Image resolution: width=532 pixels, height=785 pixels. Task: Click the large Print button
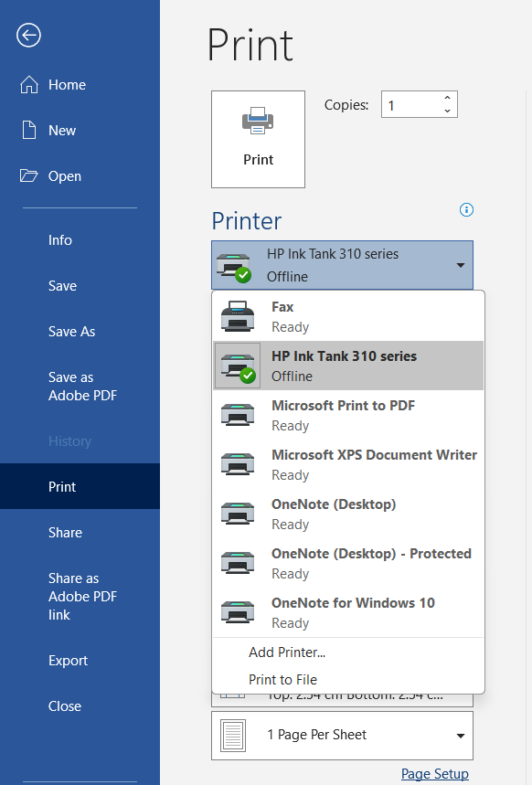click(258, 139)
